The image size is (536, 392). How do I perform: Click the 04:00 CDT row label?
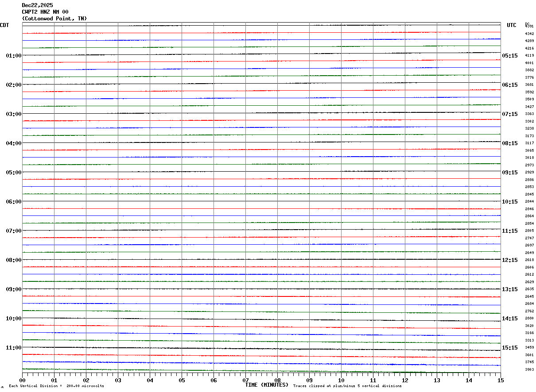(14, 143)
